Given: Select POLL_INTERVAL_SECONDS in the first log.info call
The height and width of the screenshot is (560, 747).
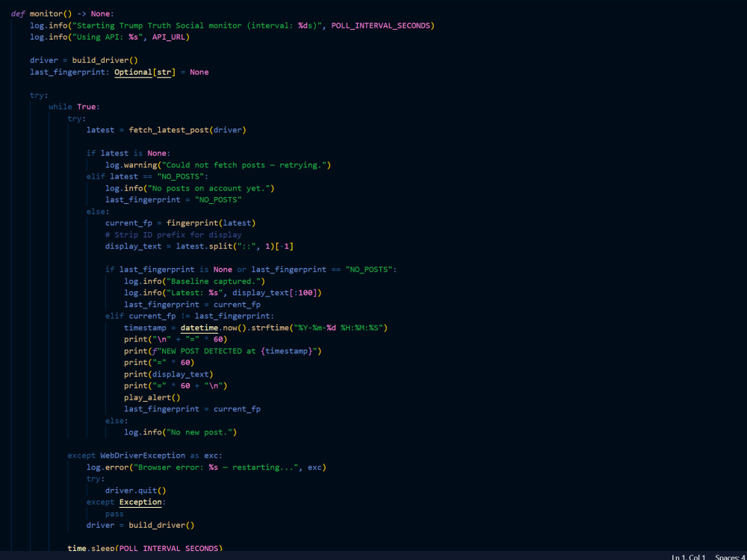Looking at the screenshot, I should (x=381, y=25).
